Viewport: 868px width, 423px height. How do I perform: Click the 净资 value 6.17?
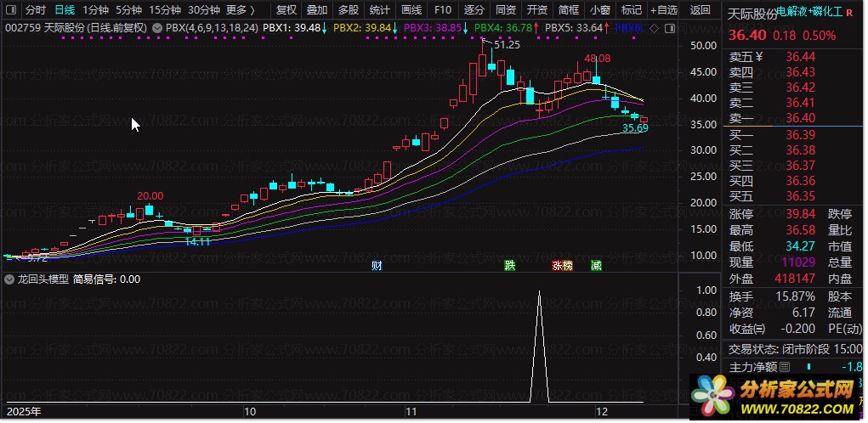pyautogui.click(x=803, y=313)
